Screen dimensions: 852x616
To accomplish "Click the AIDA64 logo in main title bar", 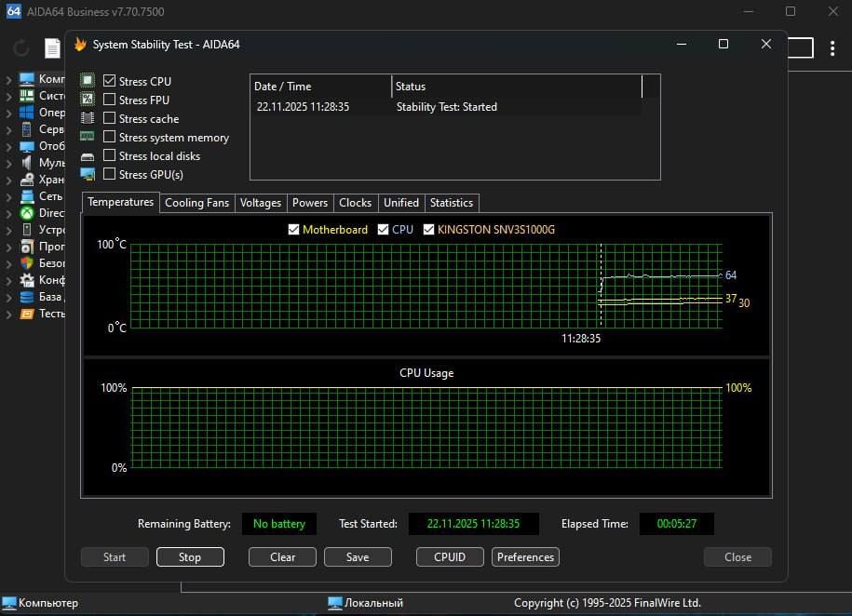I will (x=14, y=11).
